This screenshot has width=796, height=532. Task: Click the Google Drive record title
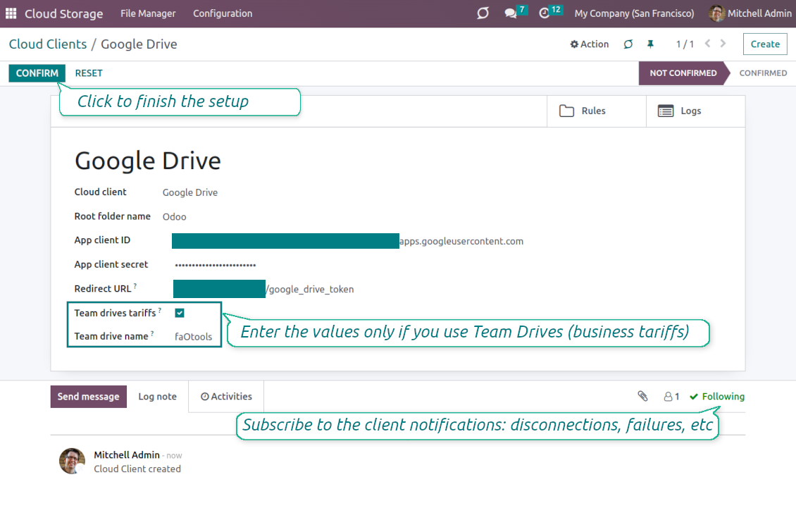[148, 161]
